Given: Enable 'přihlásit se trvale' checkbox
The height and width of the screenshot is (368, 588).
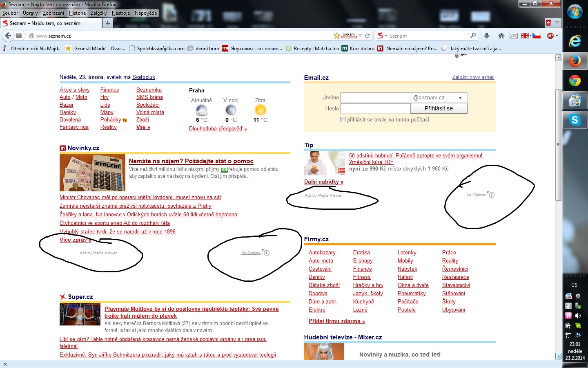Looking at the screenshot, I should [343, 120].
